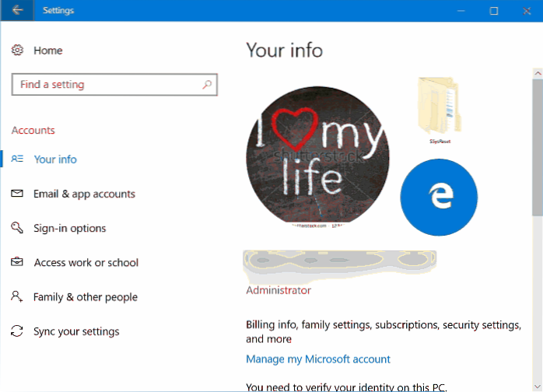
Task: Click the key icon for Sign-in options
Action: 18,228
